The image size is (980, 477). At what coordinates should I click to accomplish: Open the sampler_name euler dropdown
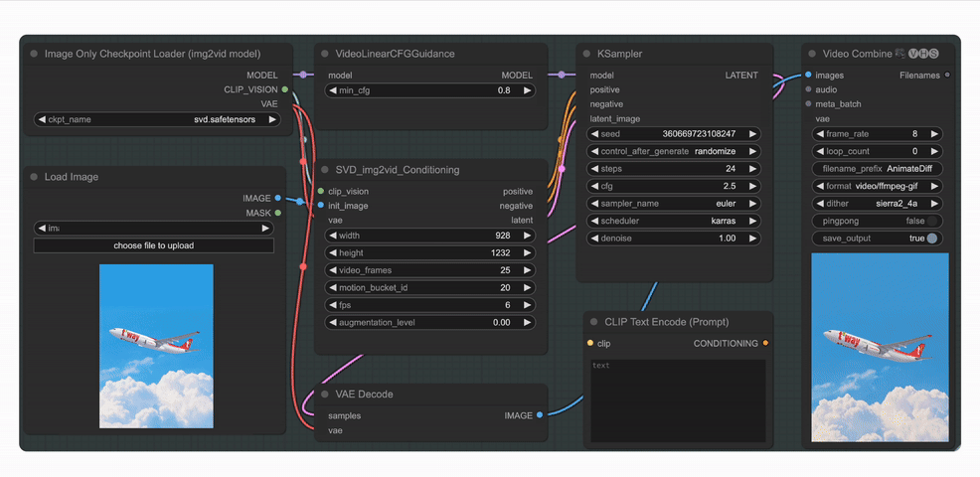pos(673,203)
